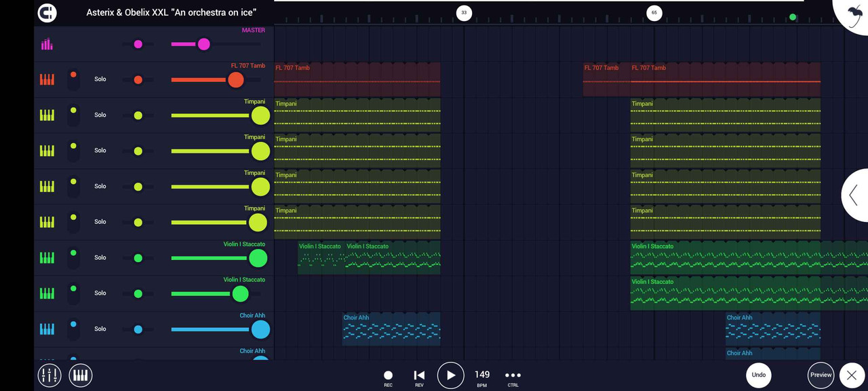Click the Undo button
The width and height of the screenshot is (868, 391).
click(x=759, y=375)
